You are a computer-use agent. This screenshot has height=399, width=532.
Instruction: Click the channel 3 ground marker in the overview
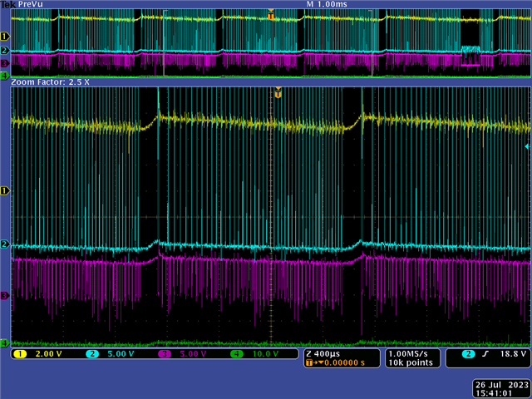point(5,63)
